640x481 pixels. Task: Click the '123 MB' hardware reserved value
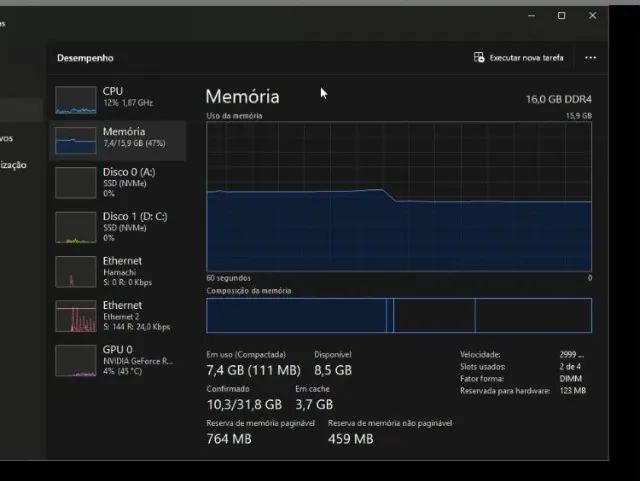point(573,391)
